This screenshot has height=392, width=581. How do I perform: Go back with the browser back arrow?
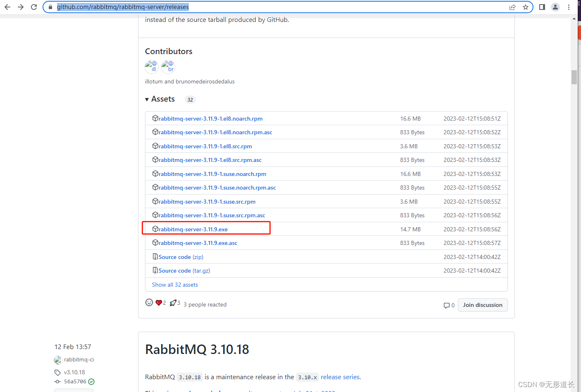(x=7, y=7)
